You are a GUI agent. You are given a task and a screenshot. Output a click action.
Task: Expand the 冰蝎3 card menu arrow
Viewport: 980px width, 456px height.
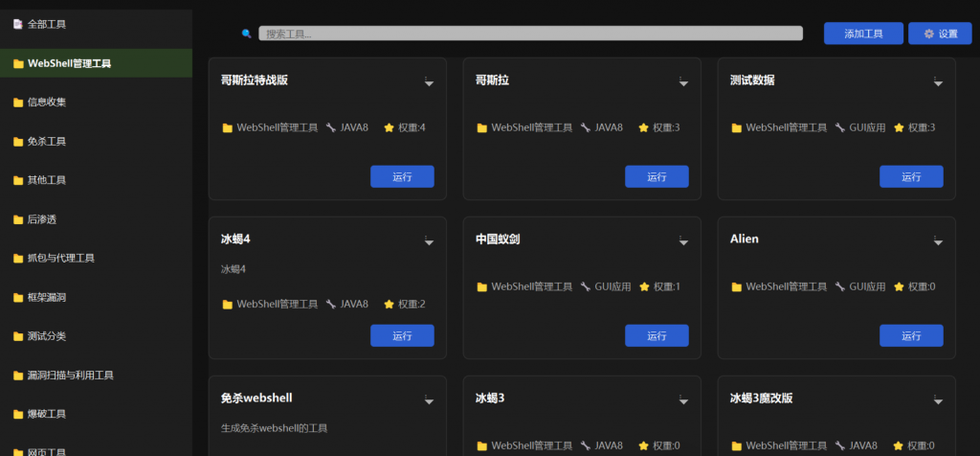coord(683,399)
